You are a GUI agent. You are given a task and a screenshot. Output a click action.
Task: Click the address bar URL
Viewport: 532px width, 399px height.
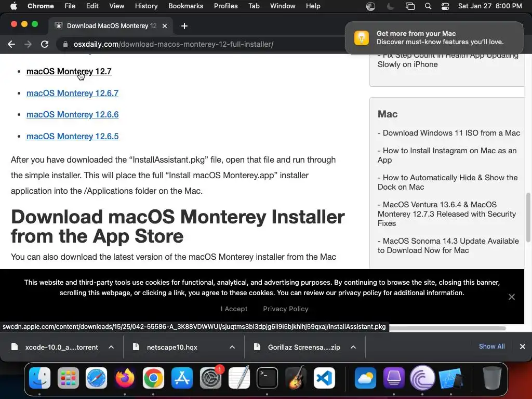click(x=174, y=44)
